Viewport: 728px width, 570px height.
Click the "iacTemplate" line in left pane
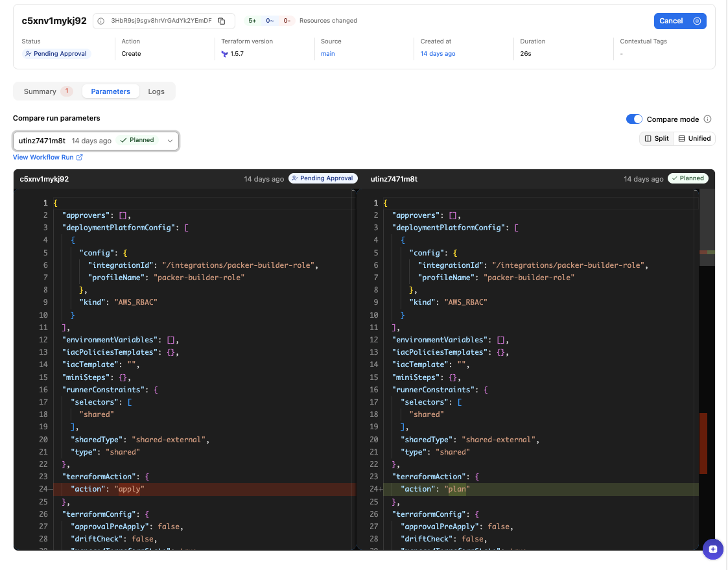point(100,364)
